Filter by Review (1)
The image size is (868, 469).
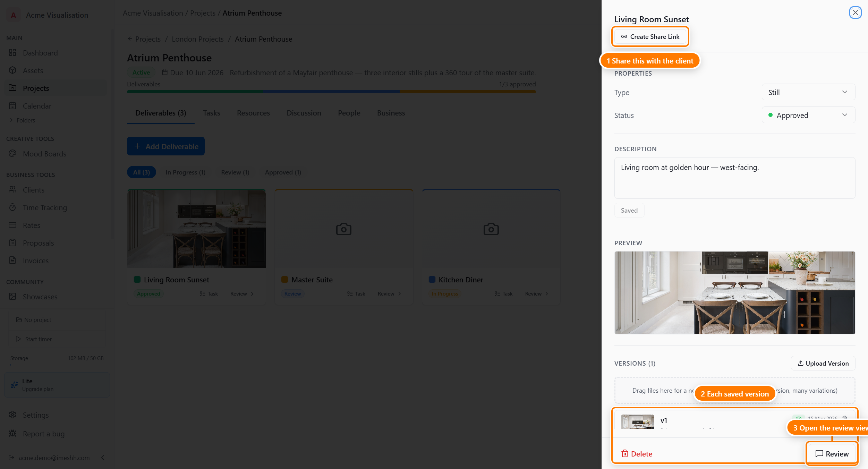235,172
